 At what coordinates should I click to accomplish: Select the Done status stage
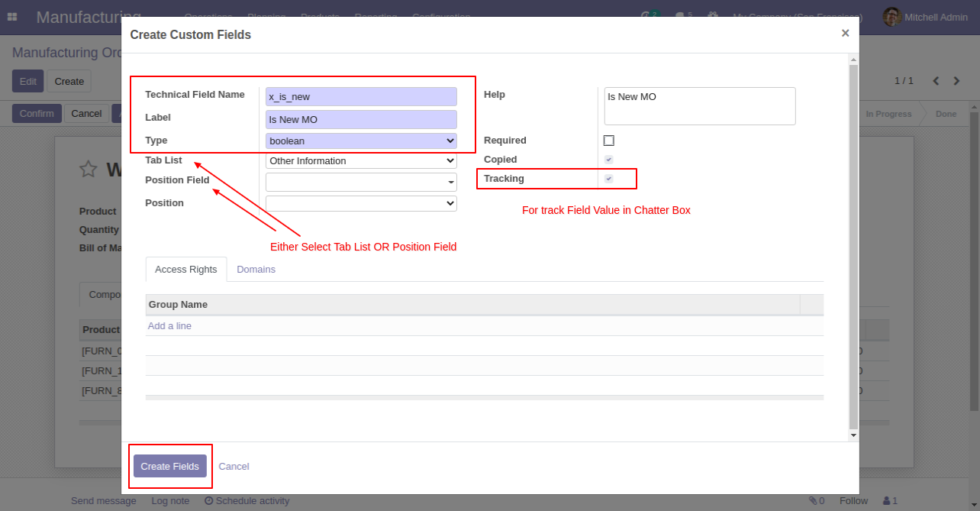click(946, 114)
